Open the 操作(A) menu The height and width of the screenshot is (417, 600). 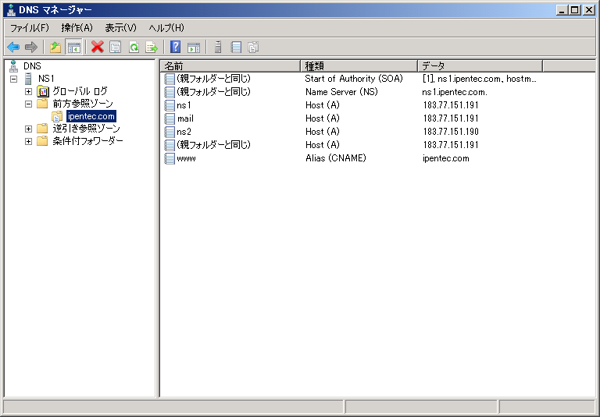click(77, 28)
